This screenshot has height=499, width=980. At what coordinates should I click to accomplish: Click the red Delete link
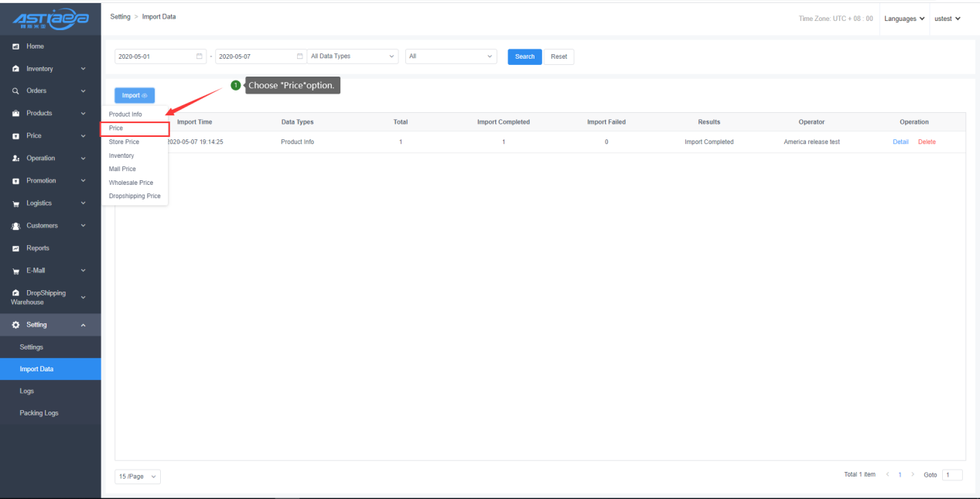[x=927, y=142]
